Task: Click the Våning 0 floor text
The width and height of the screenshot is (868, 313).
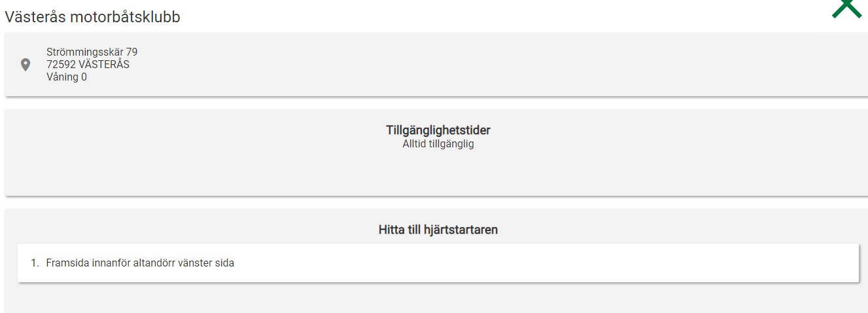Action: tap(67, 77)
